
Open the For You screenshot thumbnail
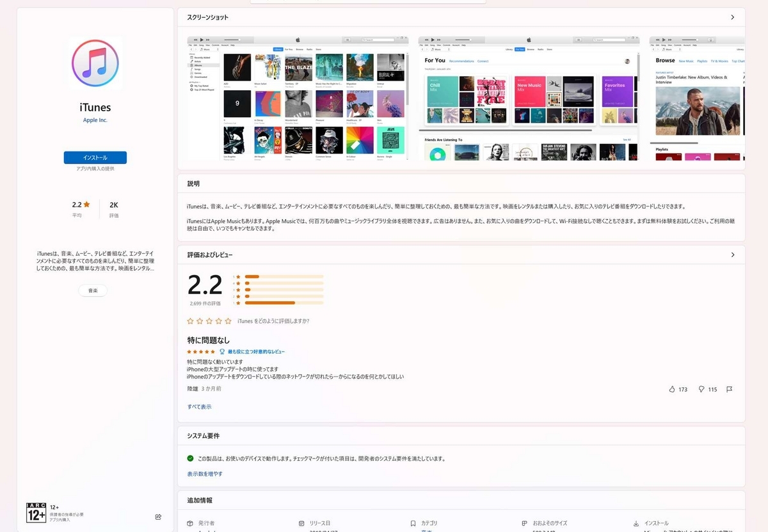529,98
